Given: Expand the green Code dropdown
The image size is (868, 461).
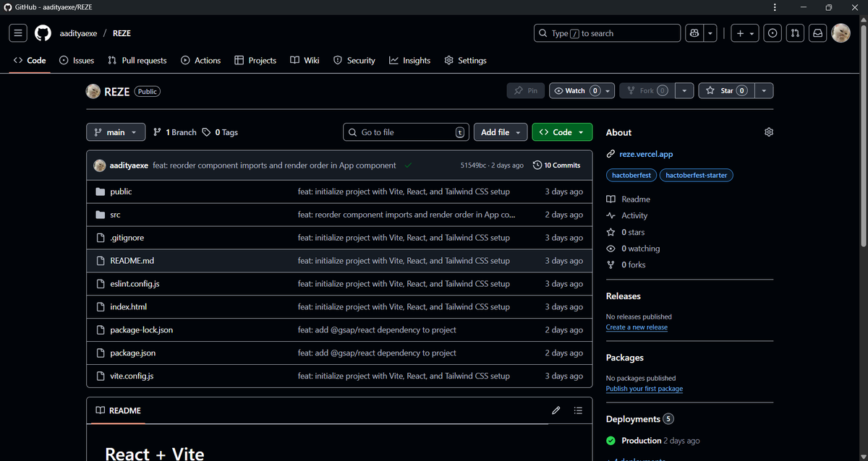Looking at the screenshot, I should click(x=562, y=132).
